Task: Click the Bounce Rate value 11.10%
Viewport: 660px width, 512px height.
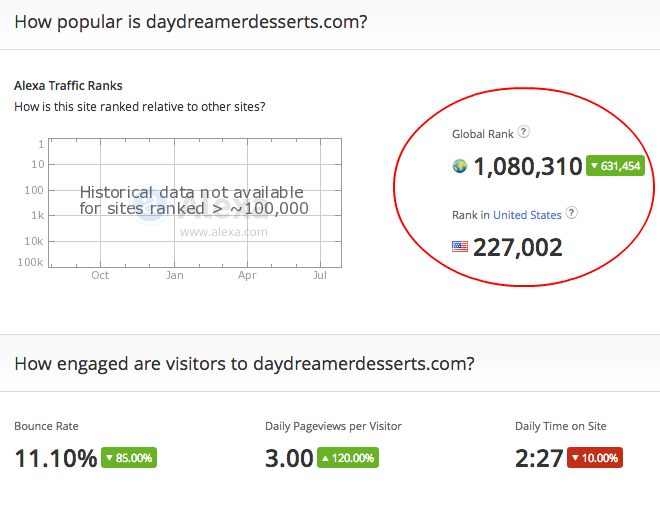Action: pos(56,458)
